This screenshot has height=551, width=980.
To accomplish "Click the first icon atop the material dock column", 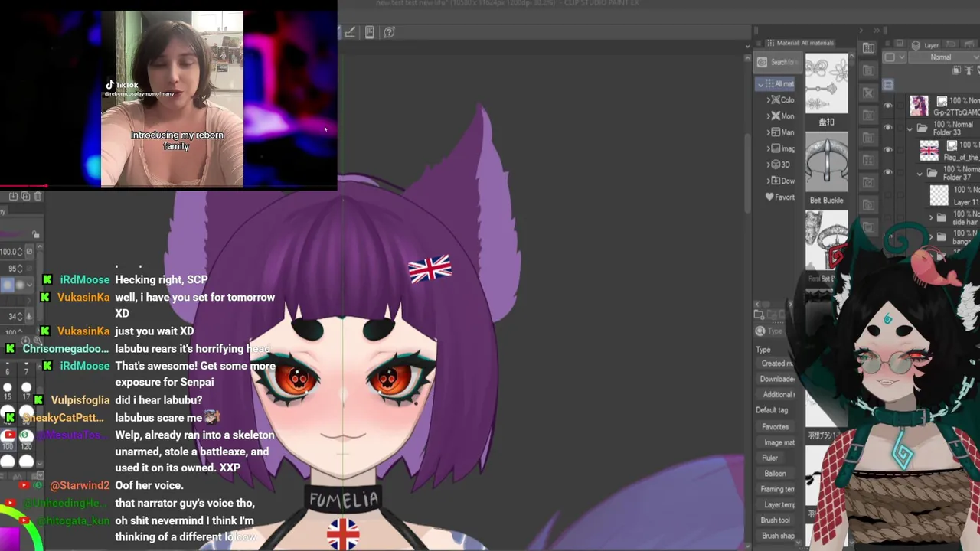I will 868,49.
